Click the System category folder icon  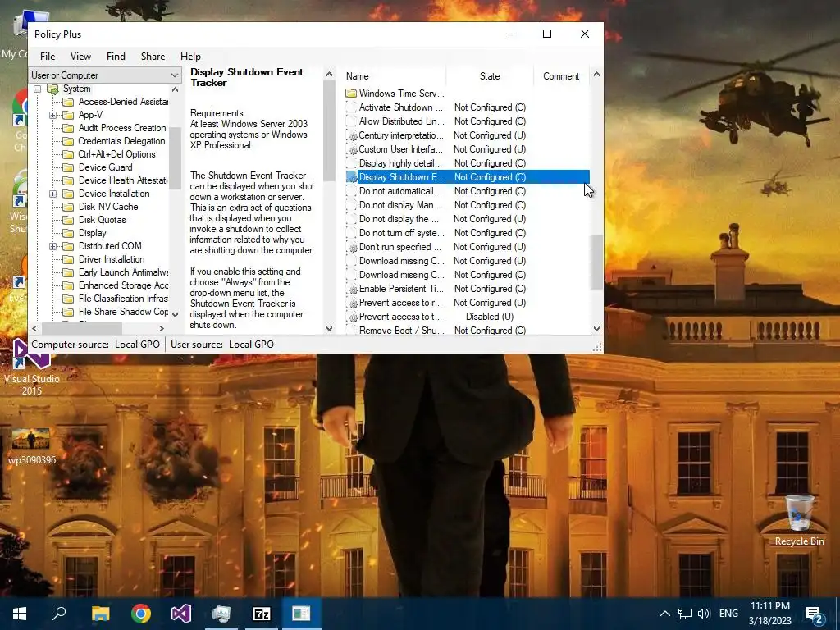(52, 89)
